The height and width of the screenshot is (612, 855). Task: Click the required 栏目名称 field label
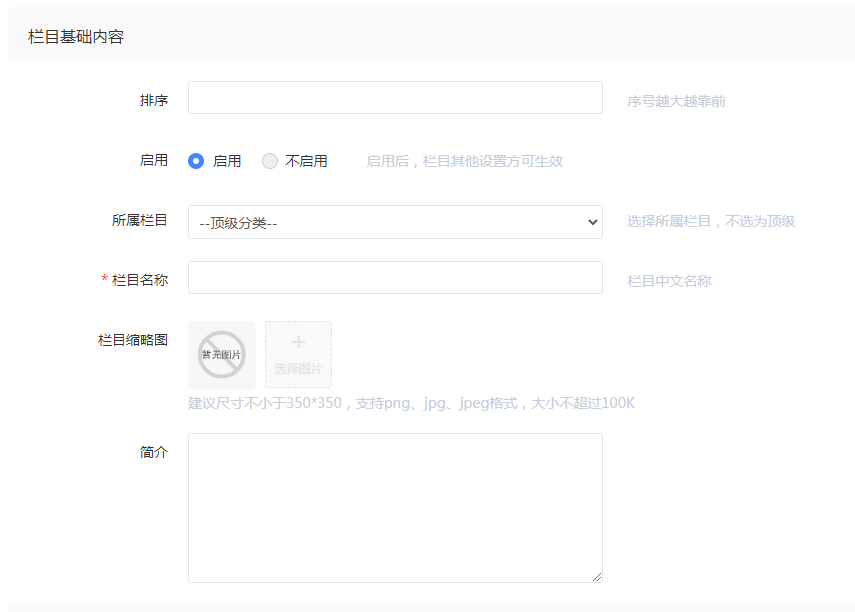(x=139, y=280)
